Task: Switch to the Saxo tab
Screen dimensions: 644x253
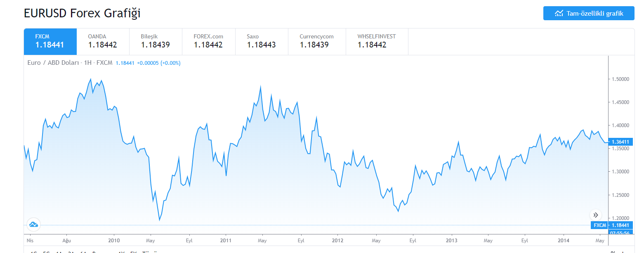Action: pyautogui.click(x=262, y=41)
